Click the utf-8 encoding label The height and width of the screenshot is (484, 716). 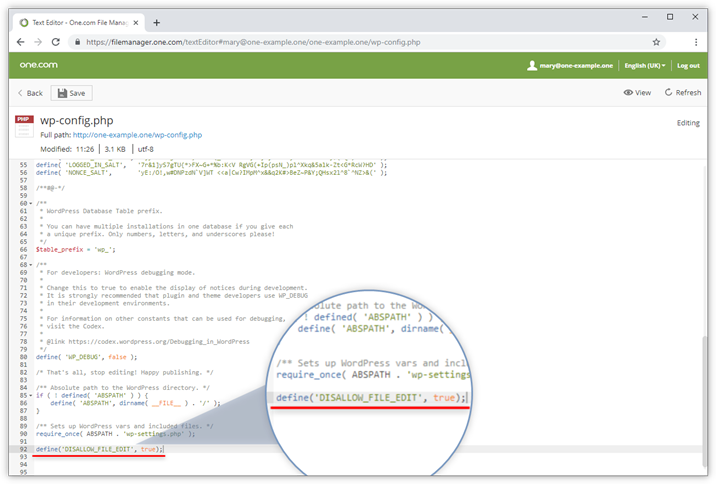click(146, 149)
